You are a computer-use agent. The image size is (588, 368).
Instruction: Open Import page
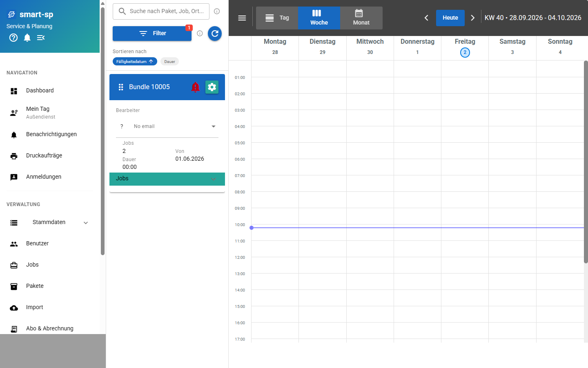coord(50,307)
